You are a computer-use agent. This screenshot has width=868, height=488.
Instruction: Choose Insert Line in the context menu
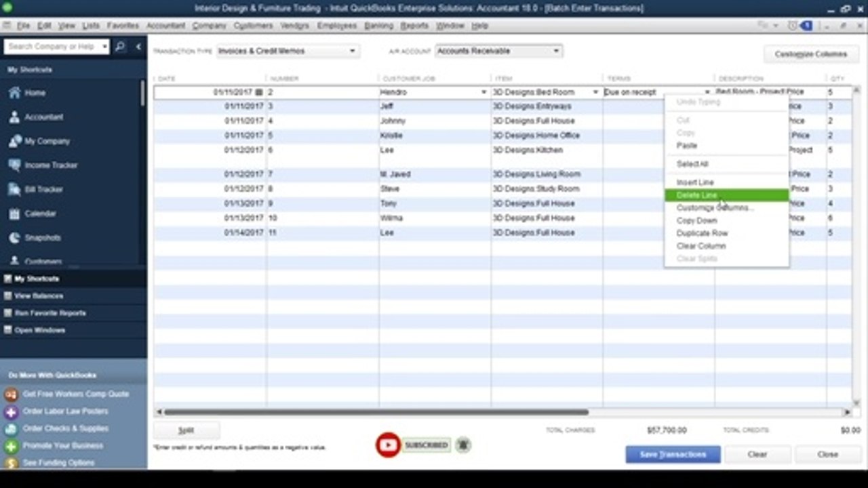coord(726,183)
